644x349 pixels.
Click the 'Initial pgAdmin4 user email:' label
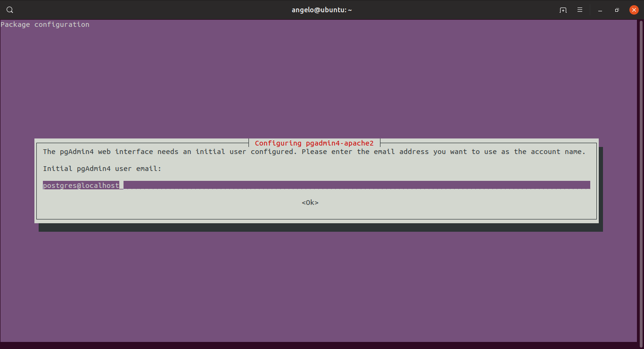(x=102, y=169)
